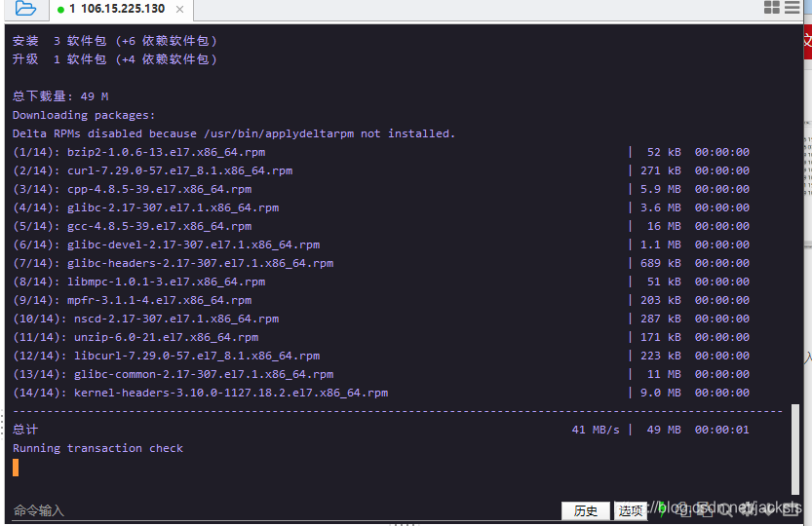Click the '安装 3 软件包' summary line
This screenshot has width=812, height=526.
pyautogui.click(x=114, y=41)
